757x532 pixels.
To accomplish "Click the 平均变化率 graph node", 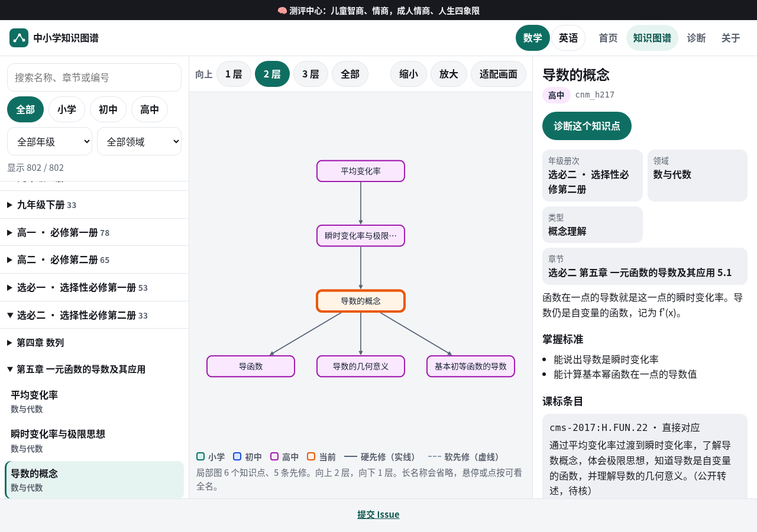I will click(361, 171).
